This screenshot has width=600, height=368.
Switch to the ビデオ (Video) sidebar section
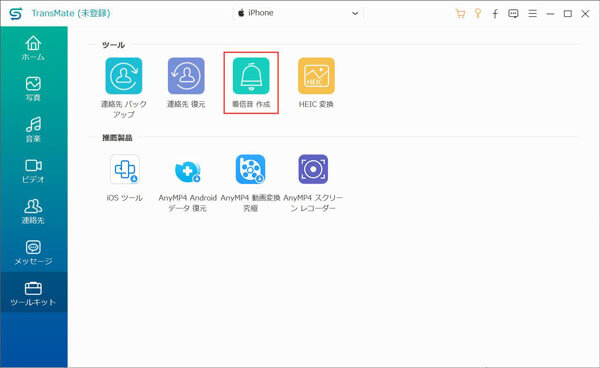tap(33, 171)
